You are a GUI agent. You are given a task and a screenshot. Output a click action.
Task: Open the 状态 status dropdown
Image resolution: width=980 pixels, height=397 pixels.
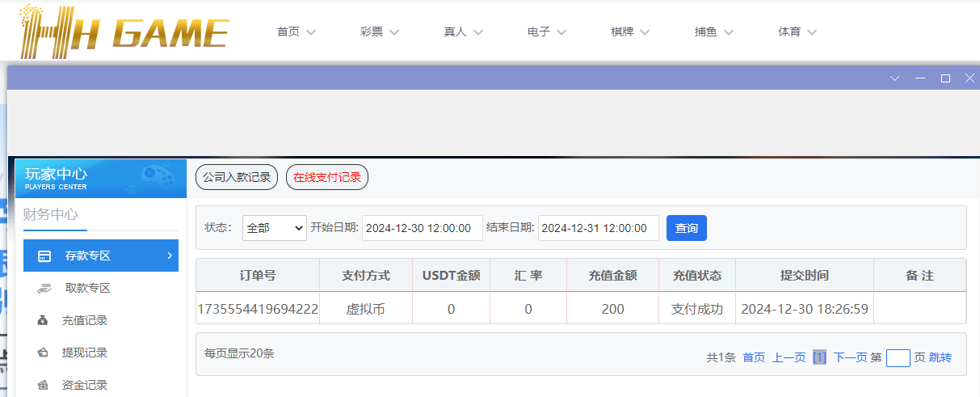[274, 228]
